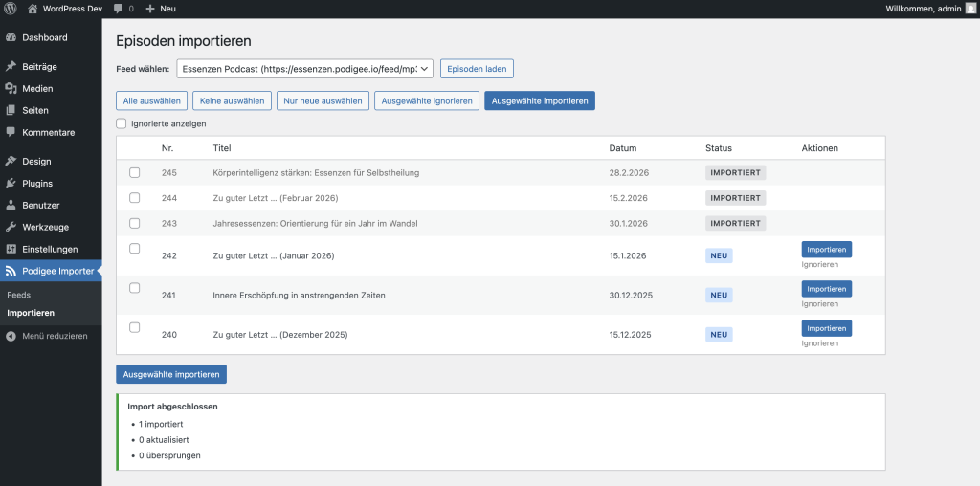The image size is (980, 486).
Task: Click the WordPress logo icon
Action: 11,8
